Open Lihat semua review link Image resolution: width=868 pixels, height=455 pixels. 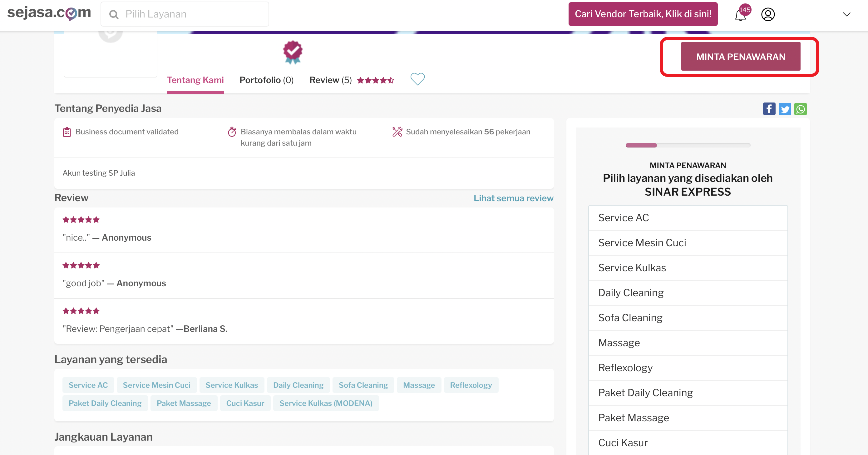513,198
